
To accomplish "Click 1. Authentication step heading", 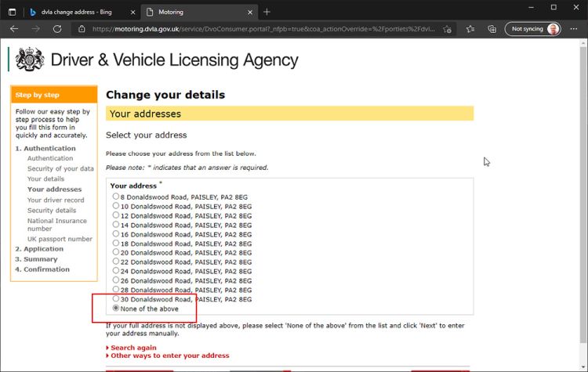I will [45, 148].
